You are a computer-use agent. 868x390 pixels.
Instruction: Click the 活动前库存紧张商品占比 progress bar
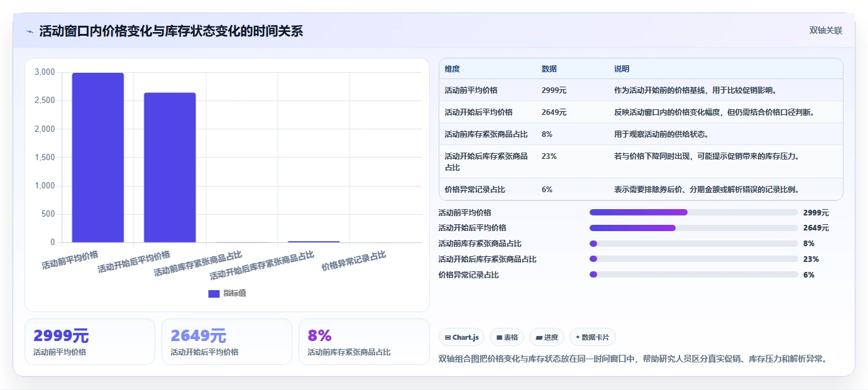coord(694,244)
